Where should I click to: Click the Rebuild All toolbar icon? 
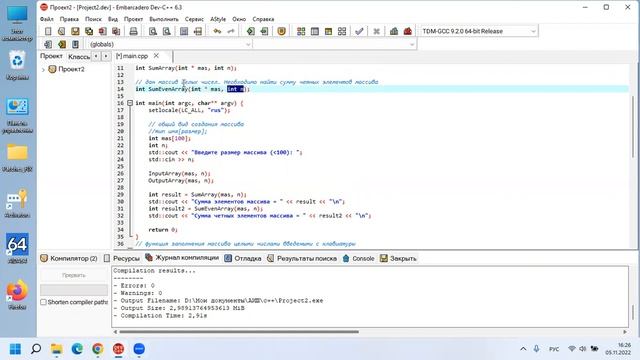tap(342, 31)
